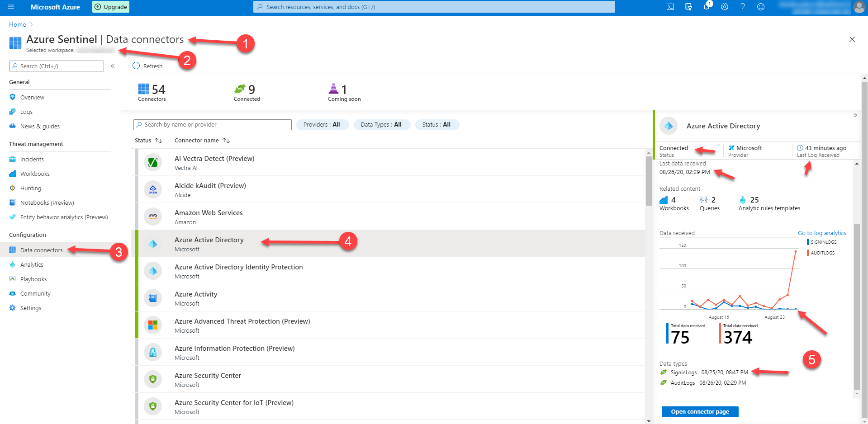The width and height of the screenshot is (868, 424).
Task: Open Playbooks under Configuration
Action: pyautogui.click(x=33, y=279)
